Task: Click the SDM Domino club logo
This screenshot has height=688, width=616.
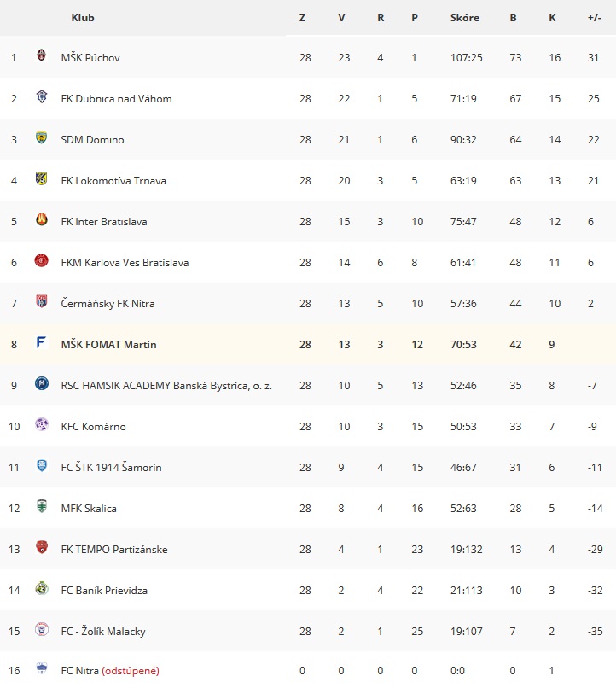Action: (41, 137)
